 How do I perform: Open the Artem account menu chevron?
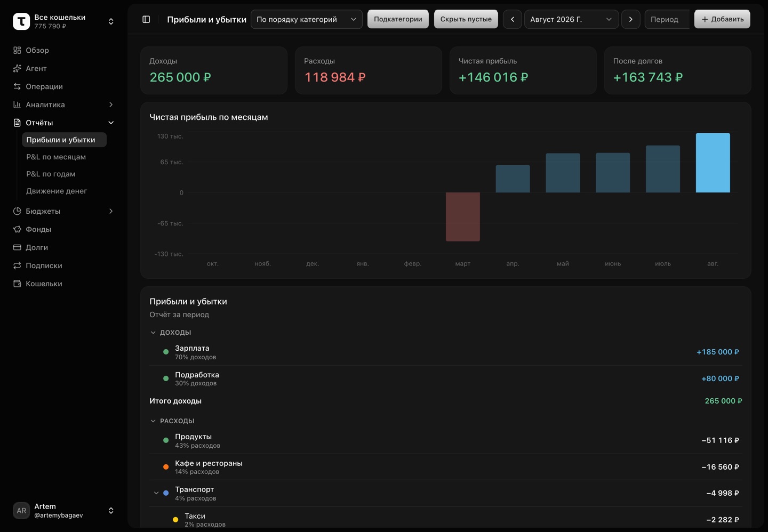[x=111, y=511]
